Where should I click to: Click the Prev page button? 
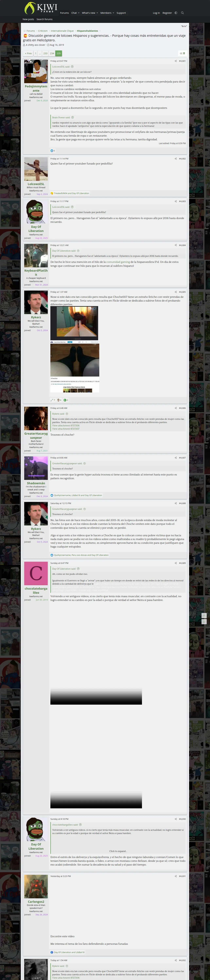[28, 54]
